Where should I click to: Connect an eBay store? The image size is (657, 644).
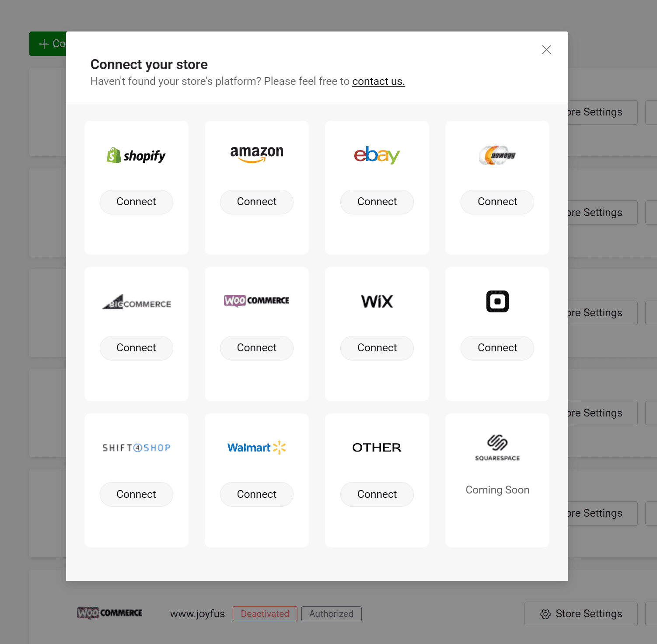pos(377,202)
